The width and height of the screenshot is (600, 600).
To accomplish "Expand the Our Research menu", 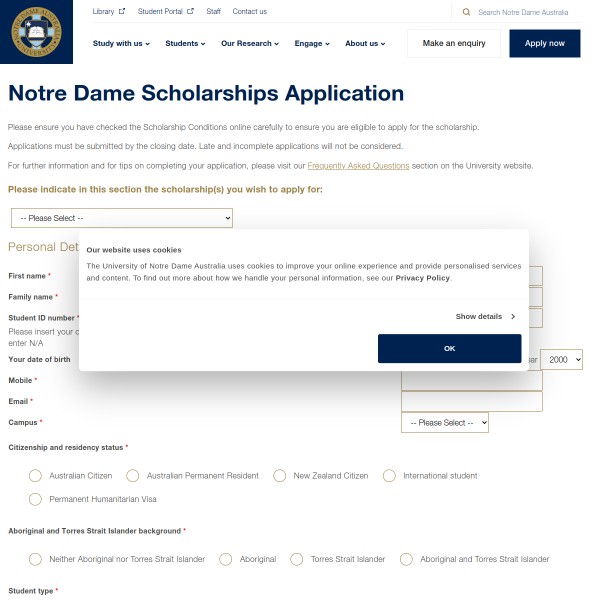I will click(x=250, y=44).
